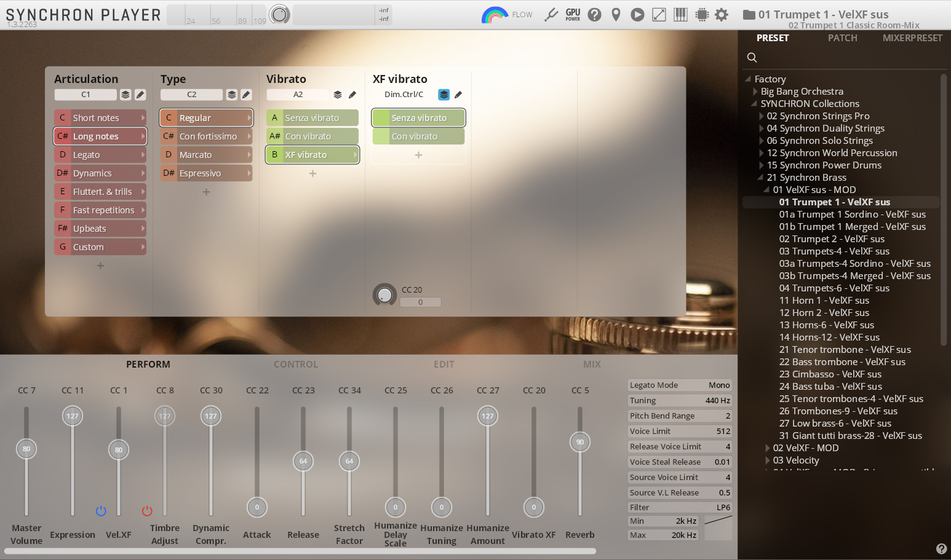Click the XF vibrato blue layers icon
Screen dimensions: 951x560
click(x=444, y=95)
